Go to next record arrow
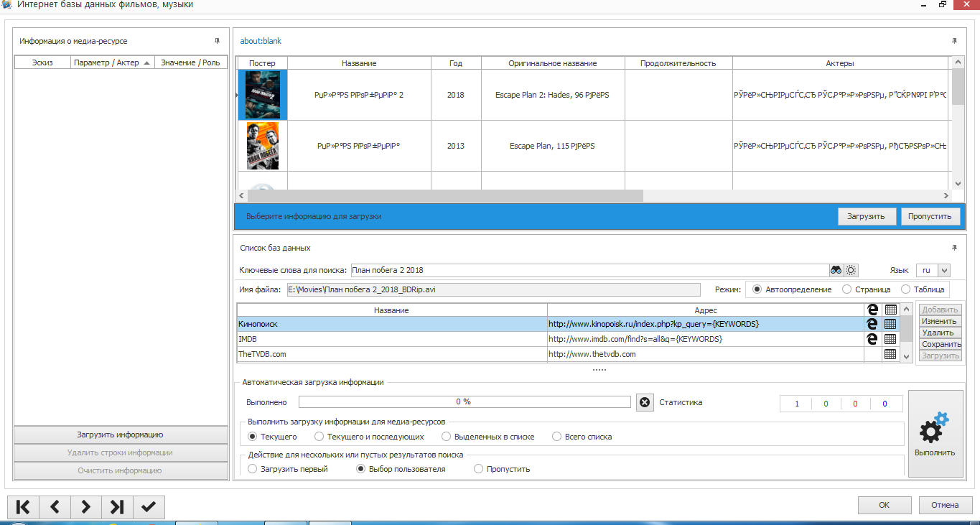Viewport: 980px width, 525px height. pos(86,507)
